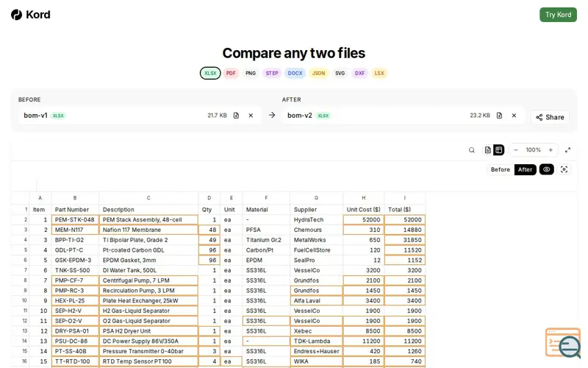Open the search magnifier in viewer toolbar
The width and height of the screenshot is (588, 368).
click(471, 150)
